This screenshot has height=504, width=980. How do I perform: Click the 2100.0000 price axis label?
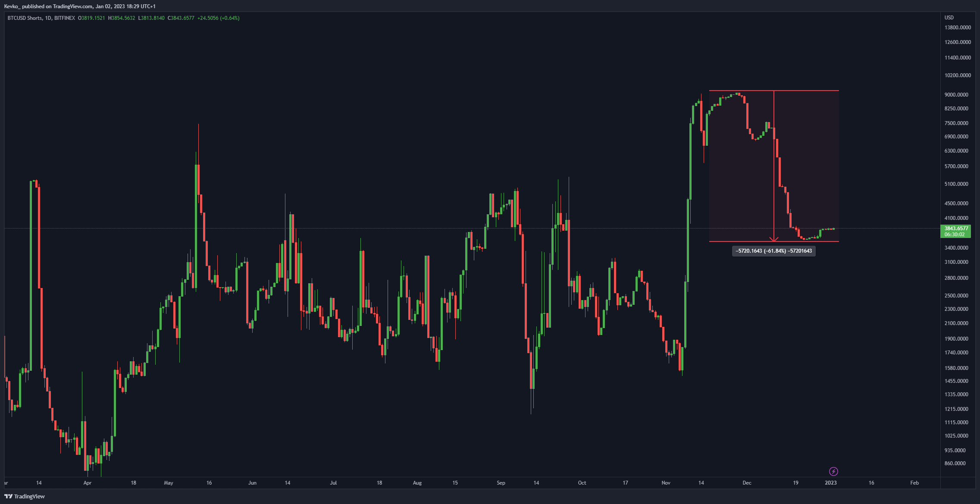tap(956, 323)
